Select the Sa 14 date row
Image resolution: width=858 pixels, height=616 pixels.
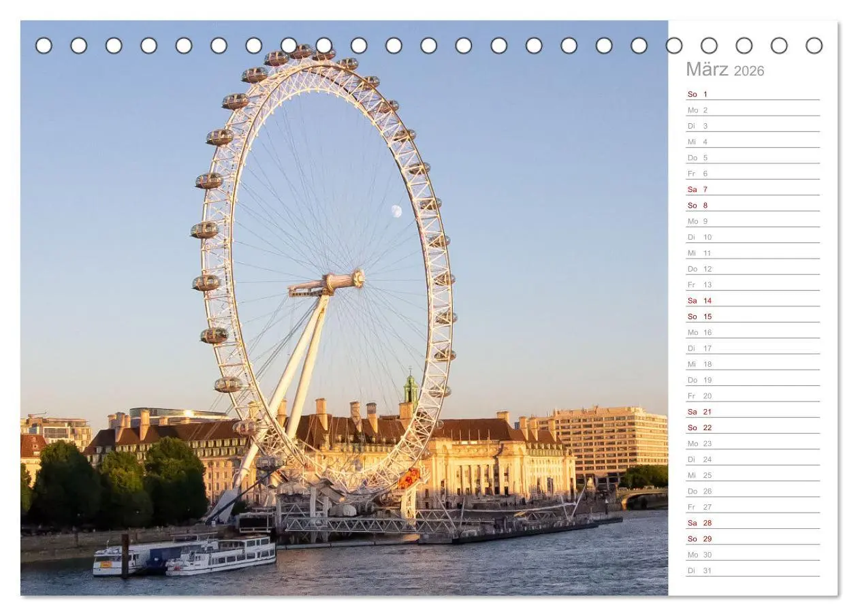(752, 299)
